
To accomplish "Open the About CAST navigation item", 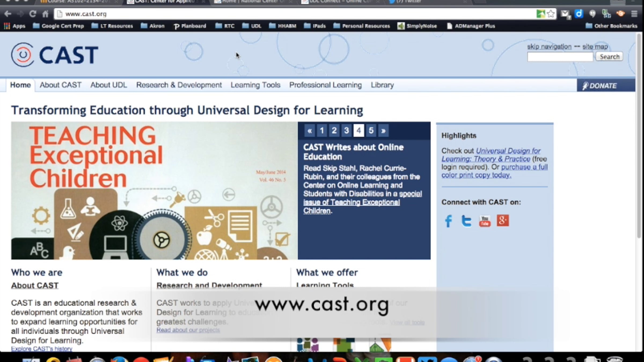I will [61, 85].
